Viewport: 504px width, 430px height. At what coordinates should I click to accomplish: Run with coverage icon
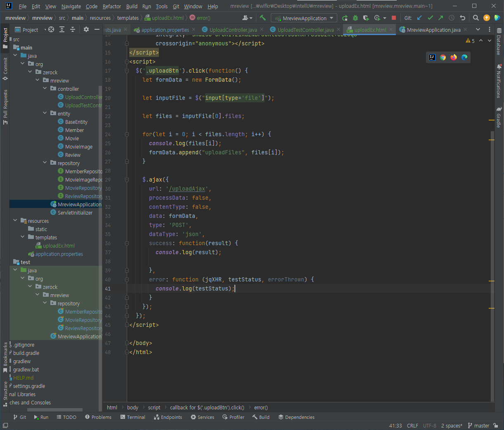(366, 18)
